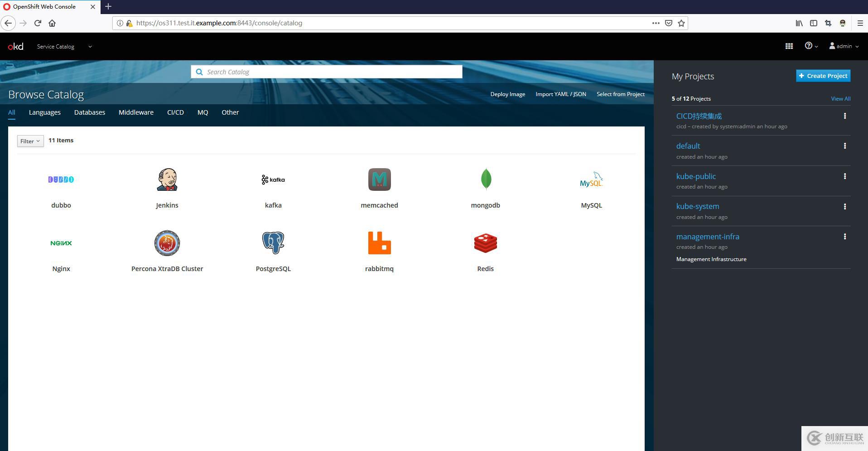
Task: Open kebab menu for default project
Action: [845, 146]
